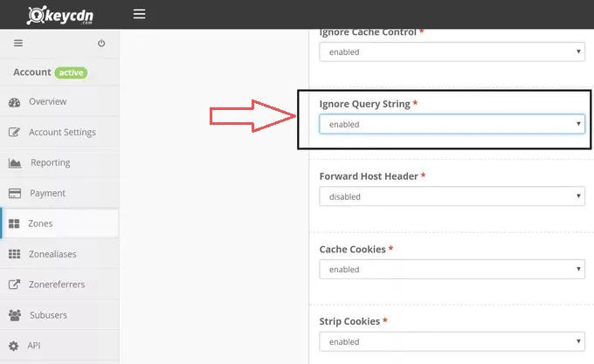Image resolution: width=594 pixels, height=364 pixels.
Task: Click the power logout icon
Action: [101, 43]
